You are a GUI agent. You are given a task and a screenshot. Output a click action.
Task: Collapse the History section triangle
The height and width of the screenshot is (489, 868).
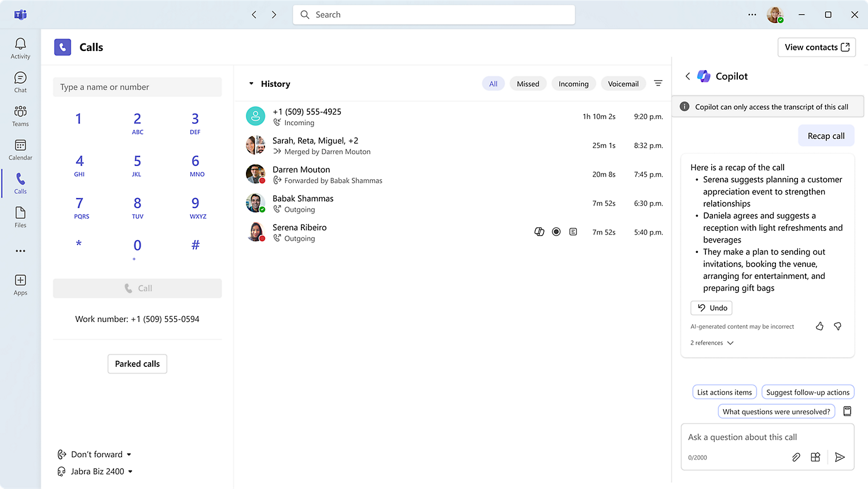[251, 83]
